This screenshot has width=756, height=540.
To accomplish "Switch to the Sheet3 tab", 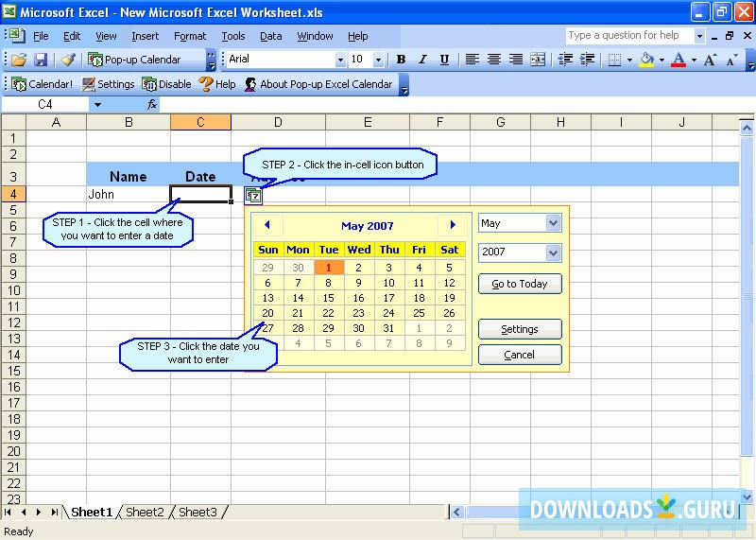I will coord(198,512).
